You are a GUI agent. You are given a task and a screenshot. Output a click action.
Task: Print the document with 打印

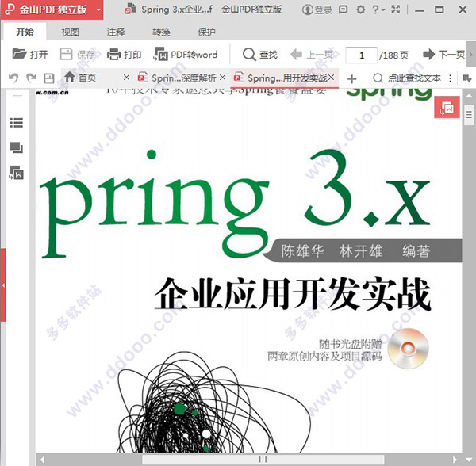pos(125,55)
